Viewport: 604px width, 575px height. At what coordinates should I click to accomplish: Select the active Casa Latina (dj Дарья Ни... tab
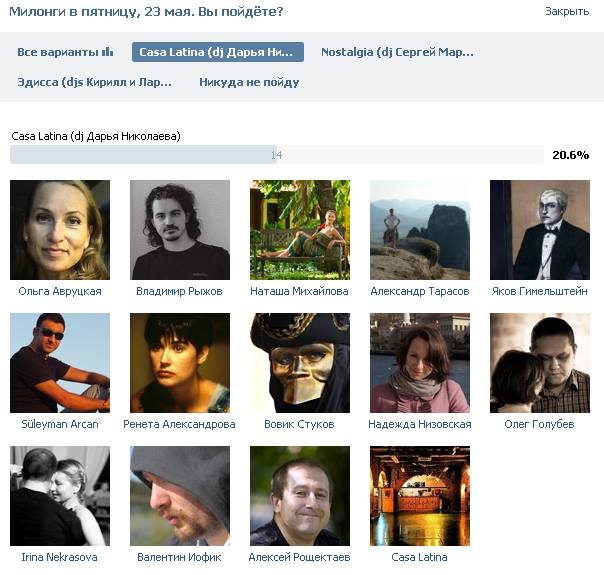[x=218, y=52]
